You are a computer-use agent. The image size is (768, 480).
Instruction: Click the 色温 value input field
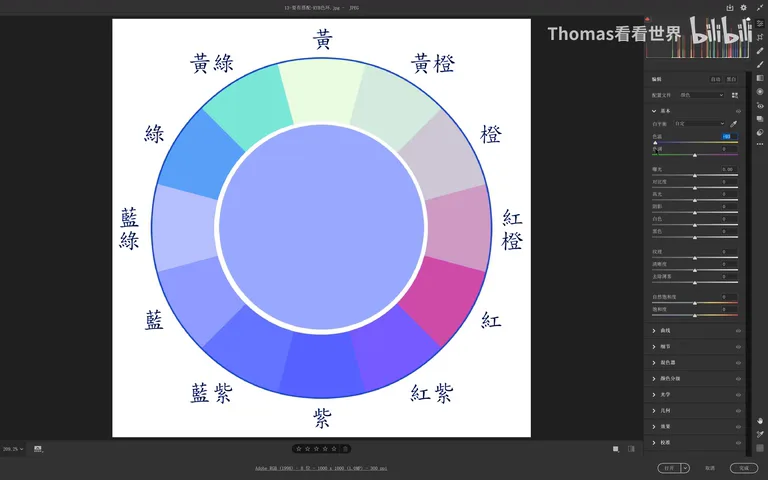(x=729, y=137)
